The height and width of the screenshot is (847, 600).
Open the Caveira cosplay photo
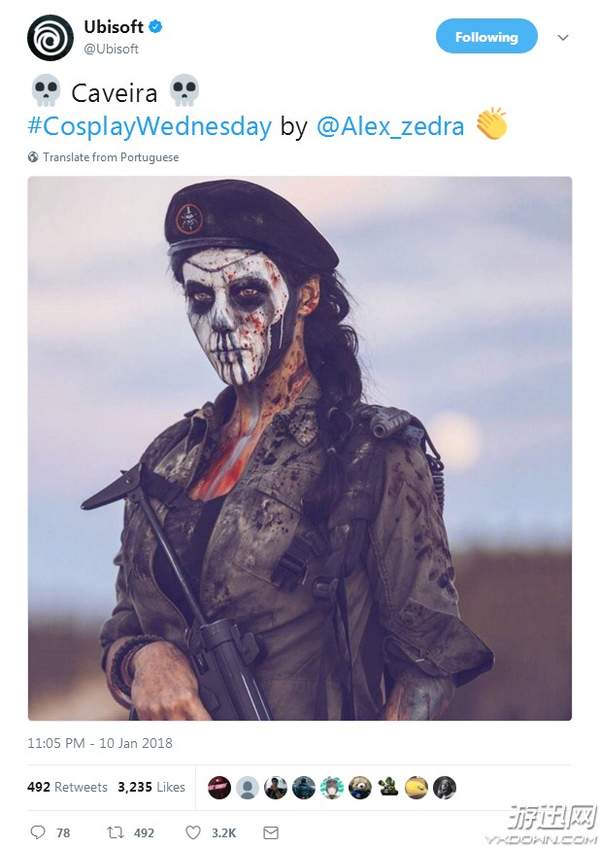pos(300,448)
